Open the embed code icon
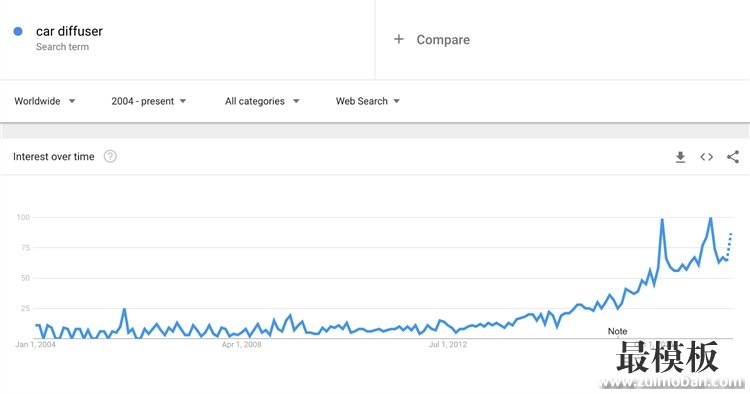 pos(706,157)
